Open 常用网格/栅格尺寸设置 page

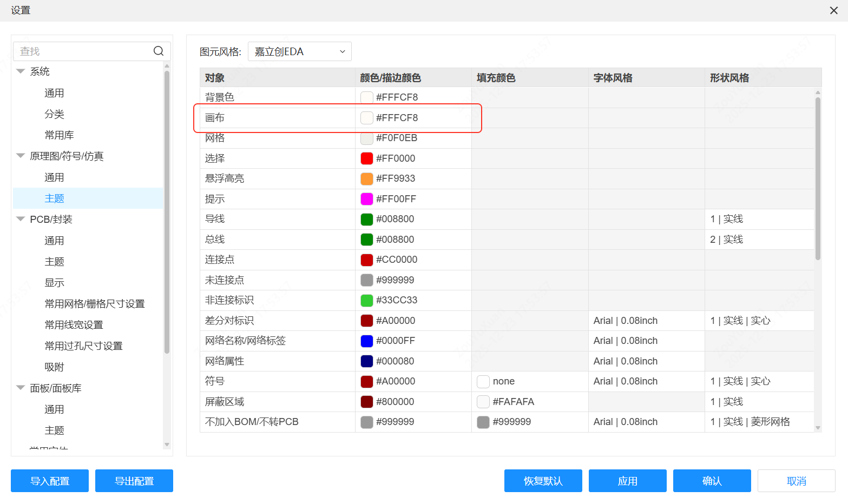coord(94,303)
